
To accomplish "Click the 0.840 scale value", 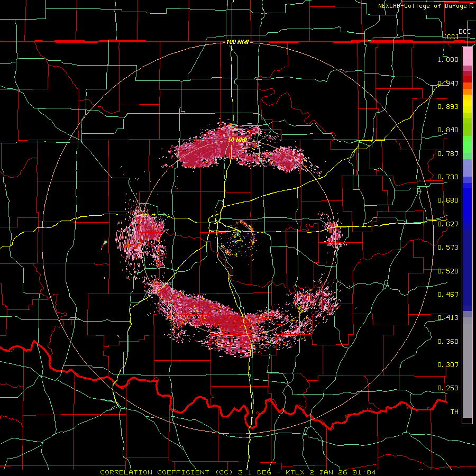I will [x=448, y=130].
